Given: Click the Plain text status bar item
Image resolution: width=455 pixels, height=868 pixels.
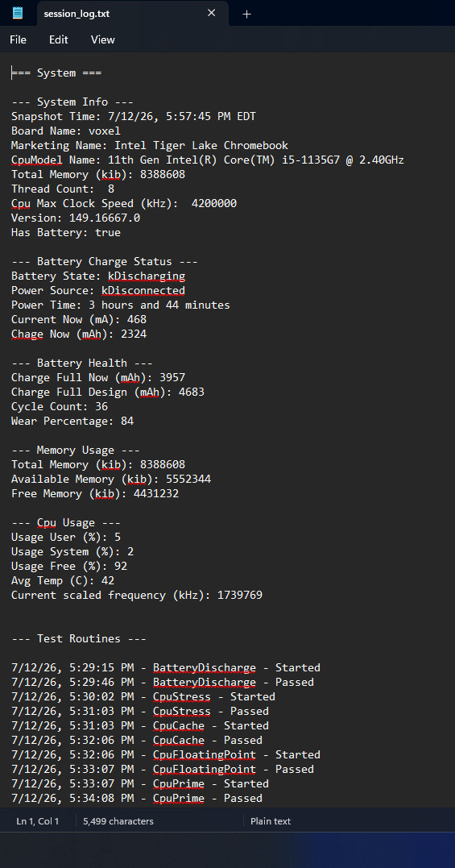Looking at the screenshot, I should [x=271, y=821].
